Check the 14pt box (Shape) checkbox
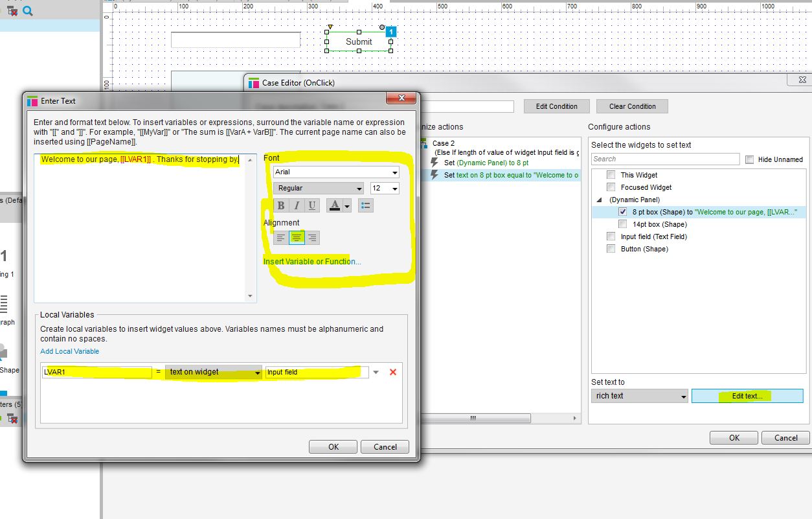The height and width of the screenshot is (519, 812). point(623,224)
